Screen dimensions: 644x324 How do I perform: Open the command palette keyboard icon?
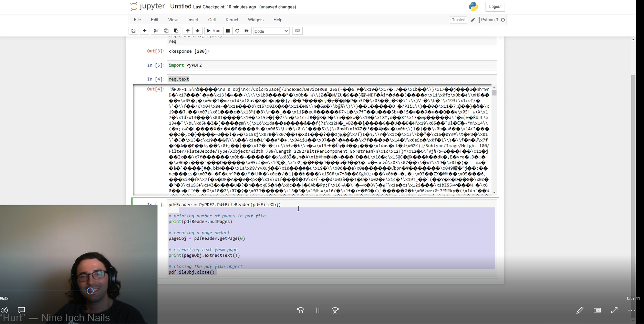pos(297,31)
